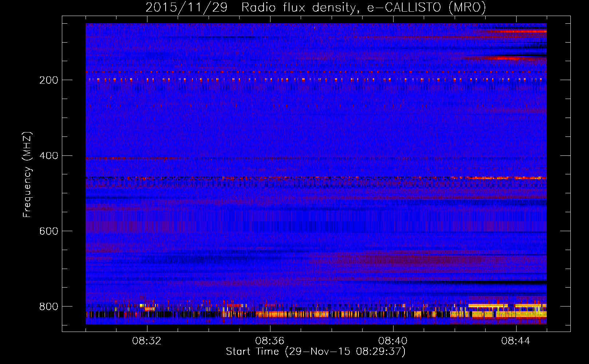Click the 'Start Time (29-Nov-15 08:29:37)' label
The height and width of the screenshot is (364, 589).
tap(316, 352)
